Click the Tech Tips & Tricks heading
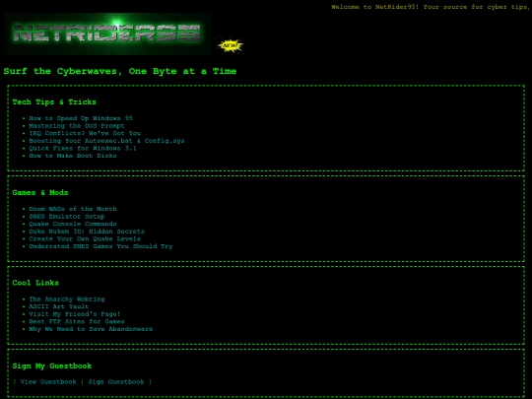The image size is (532, 399). pyautogui.click(x=54, y=101)
